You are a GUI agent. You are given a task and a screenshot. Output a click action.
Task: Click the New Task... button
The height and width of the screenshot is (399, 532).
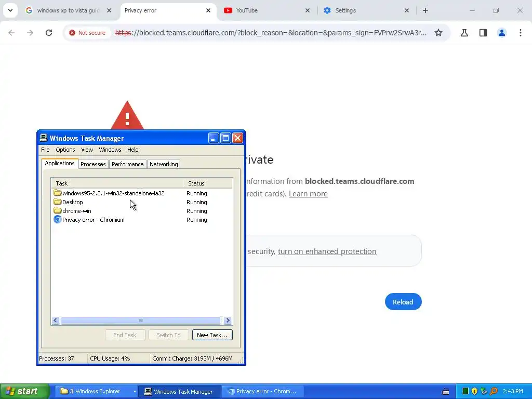212,335
